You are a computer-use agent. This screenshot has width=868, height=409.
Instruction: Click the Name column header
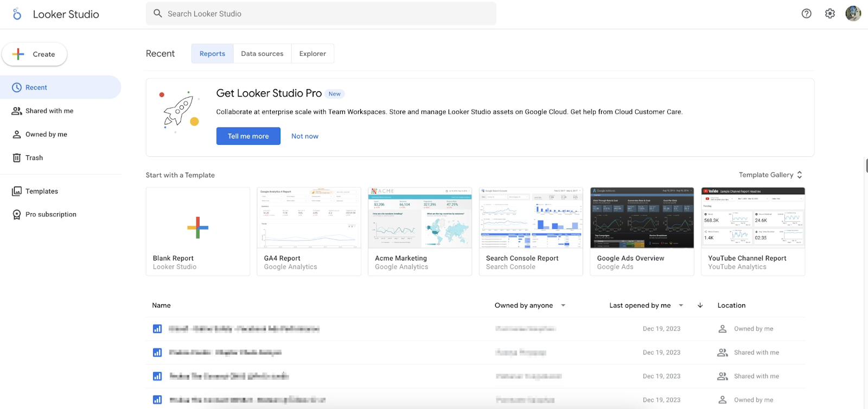click(161, 305)
